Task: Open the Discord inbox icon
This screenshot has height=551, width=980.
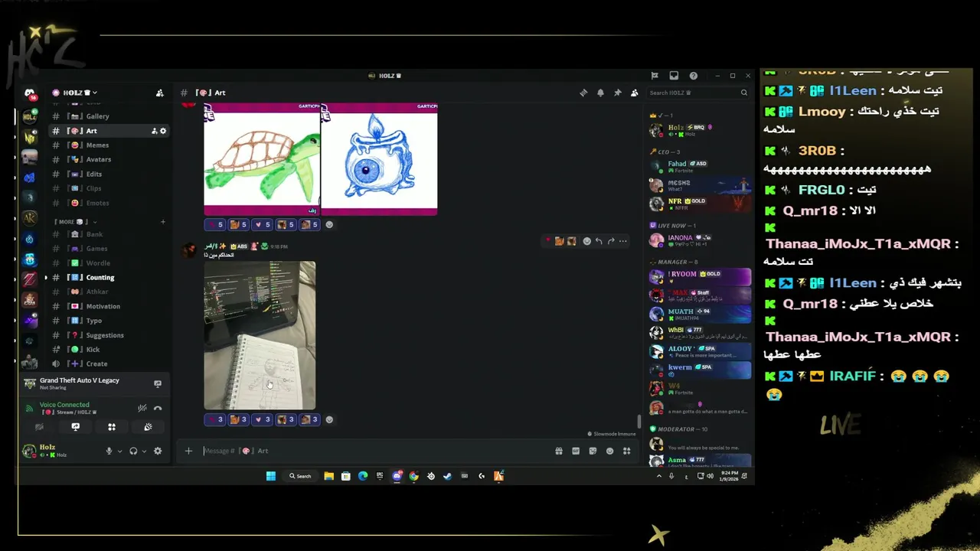Action: (x=674, y=76)
